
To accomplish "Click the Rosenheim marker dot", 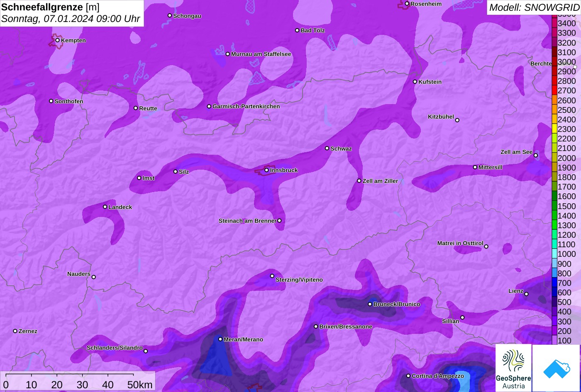I will point(407,4).
